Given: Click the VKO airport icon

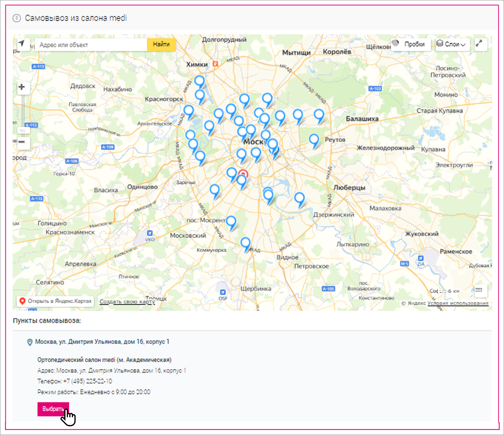Looking at the screenshot, I should pos(150,233).
